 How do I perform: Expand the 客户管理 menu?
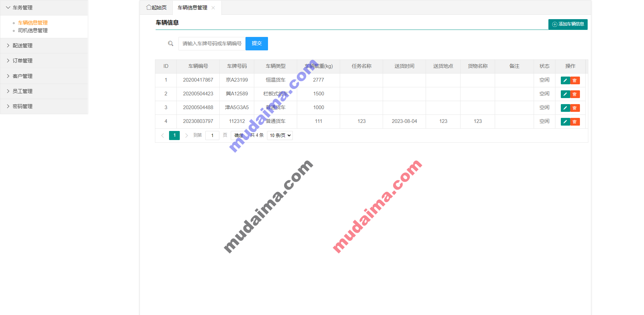[44, 76]
